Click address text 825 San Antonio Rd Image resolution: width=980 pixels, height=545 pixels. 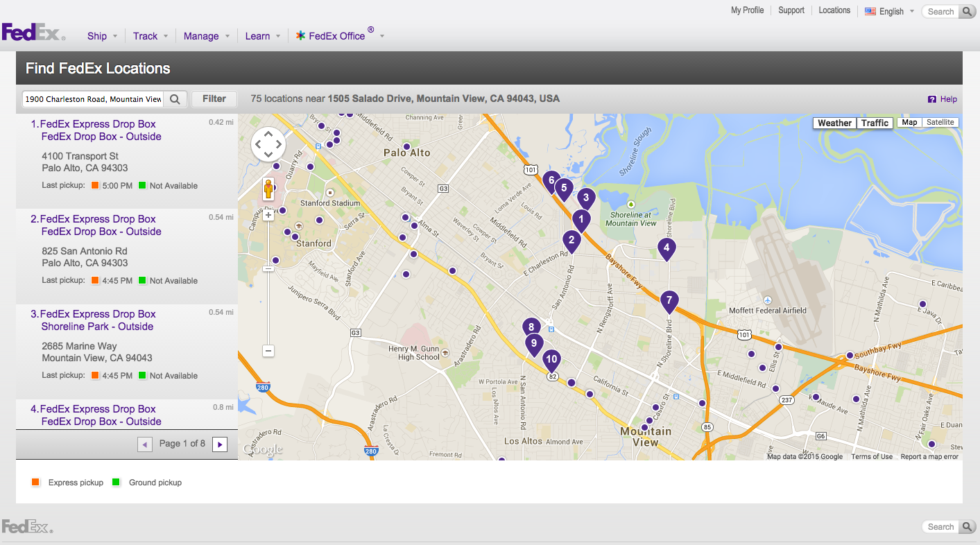pos(85,251)
